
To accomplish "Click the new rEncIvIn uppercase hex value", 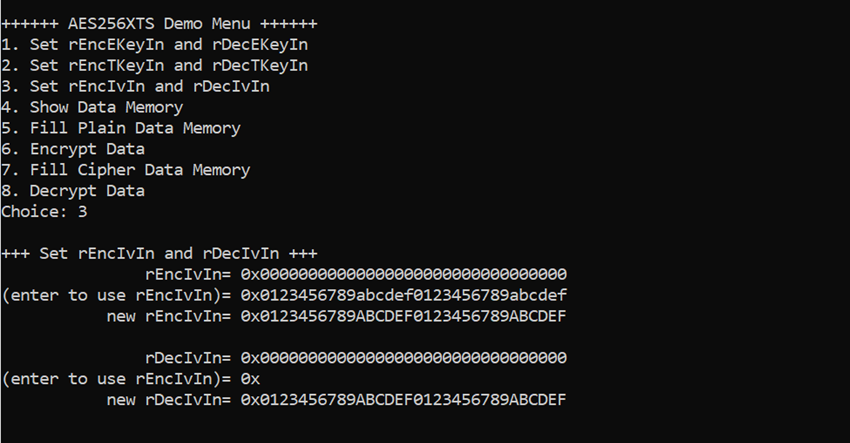I will 404,316.
